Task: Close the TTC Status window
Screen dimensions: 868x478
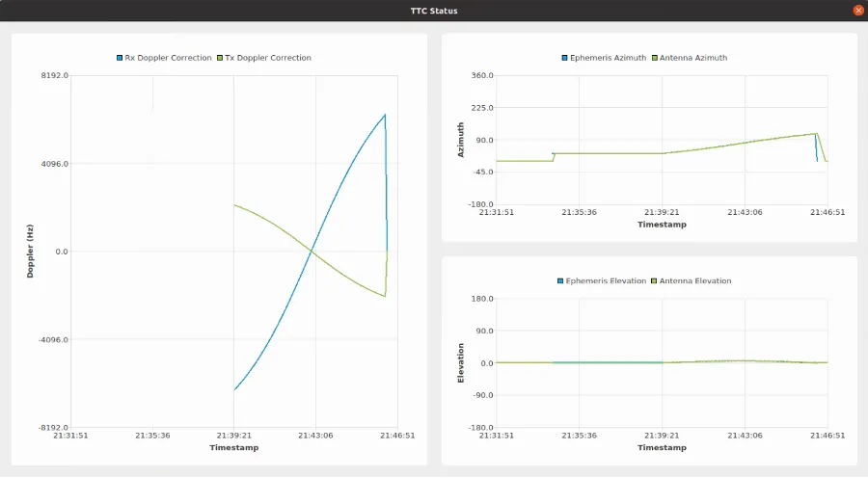Action: (x=858, y=11)
